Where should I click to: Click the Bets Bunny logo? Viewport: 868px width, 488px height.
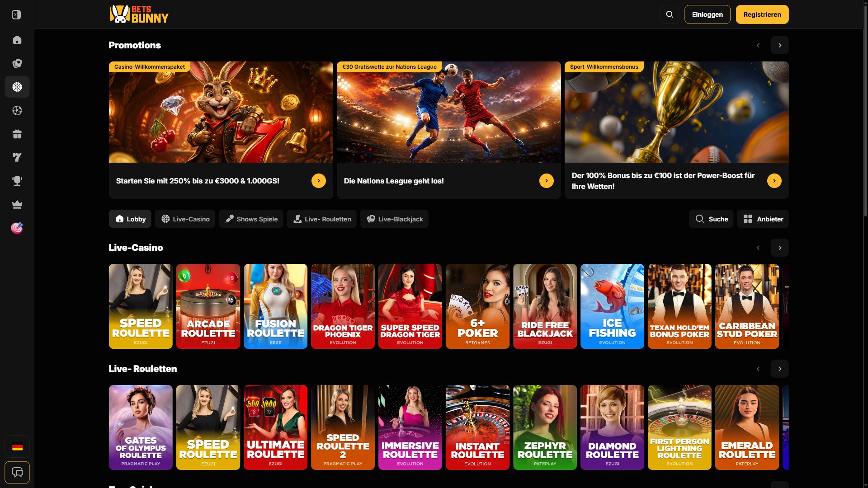coord(139,14)
